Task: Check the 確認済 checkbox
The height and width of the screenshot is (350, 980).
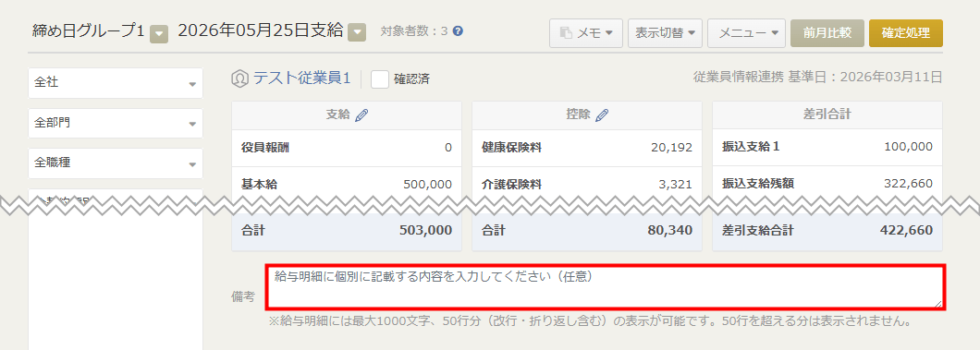Action: click(380, 79)
